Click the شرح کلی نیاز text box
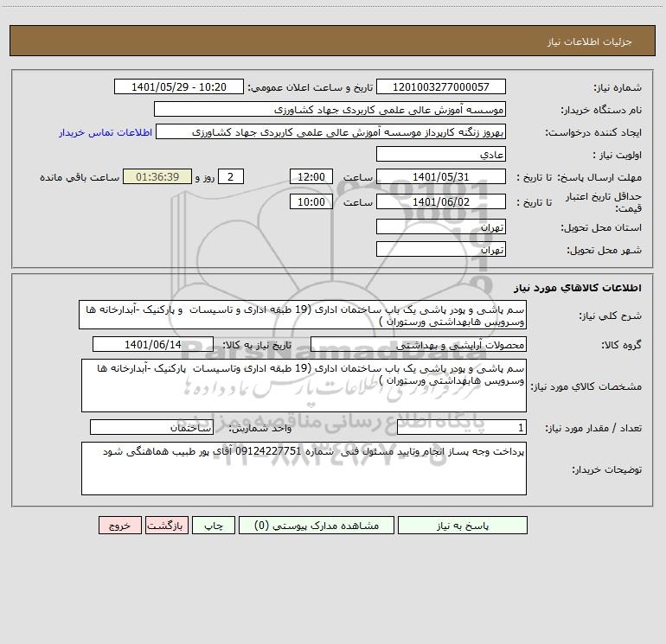Viewport: 666px width, 644px height. tap(303, 315)
